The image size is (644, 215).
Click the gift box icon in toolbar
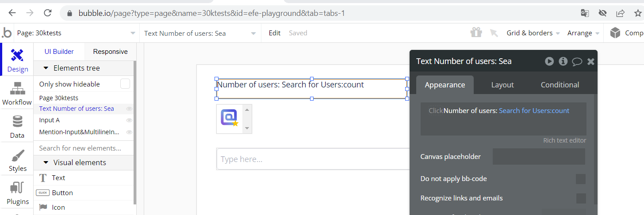[x=476, y=33]
